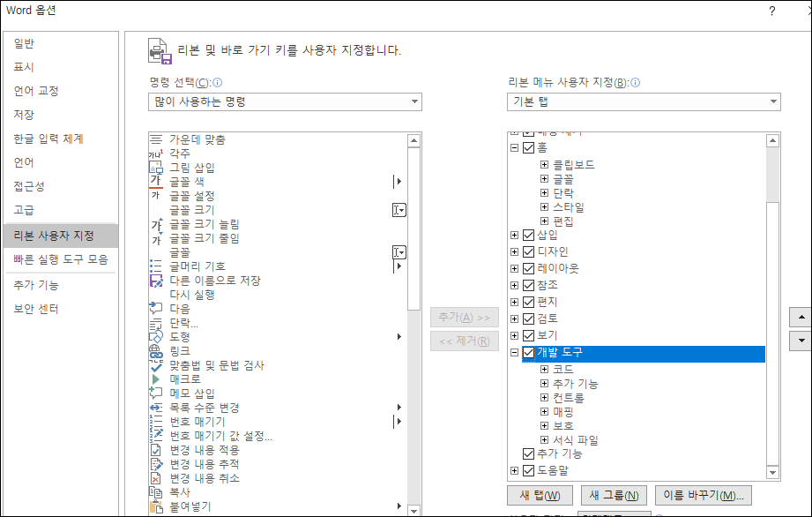Click ribbon tabs list scrollbar up arrow
Viewport: 812px width, 517px height.
[x=772, y=140]
